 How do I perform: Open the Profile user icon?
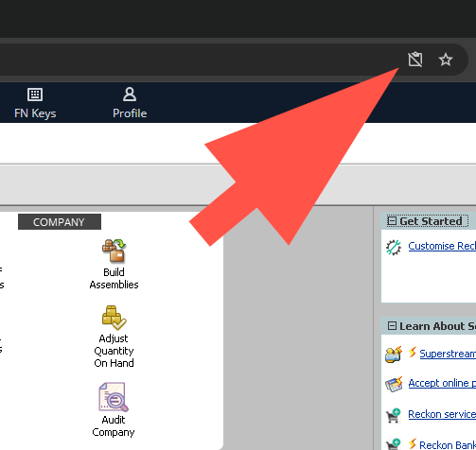pos(130,95)
